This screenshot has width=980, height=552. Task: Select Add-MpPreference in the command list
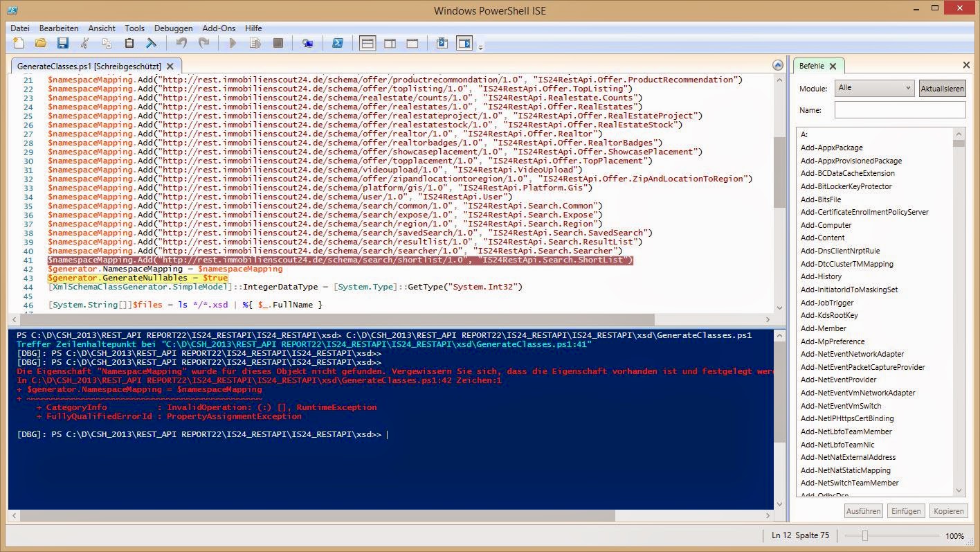coord(833,341)
